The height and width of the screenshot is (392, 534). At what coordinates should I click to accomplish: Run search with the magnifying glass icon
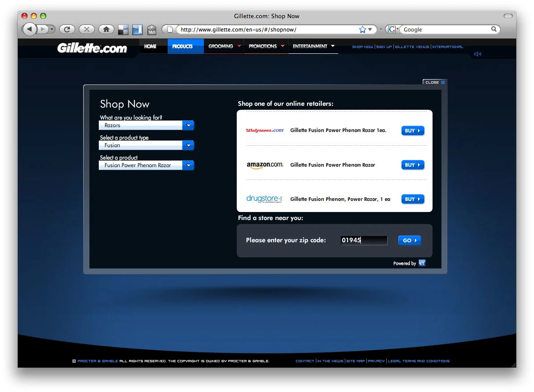point(494,29)
